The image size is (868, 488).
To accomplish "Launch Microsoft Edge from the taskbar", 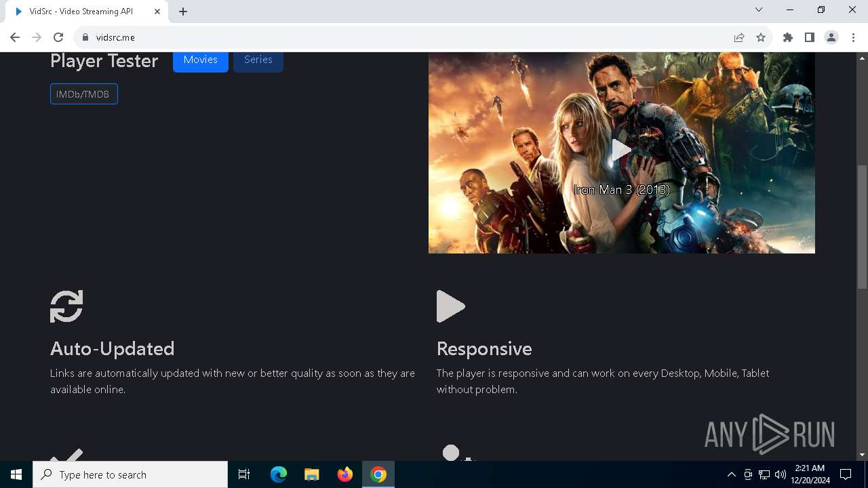I will click(279, 474).
